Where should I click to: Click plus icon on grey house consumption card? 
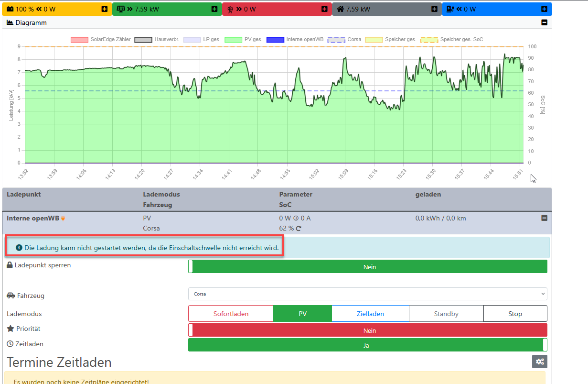434,9
